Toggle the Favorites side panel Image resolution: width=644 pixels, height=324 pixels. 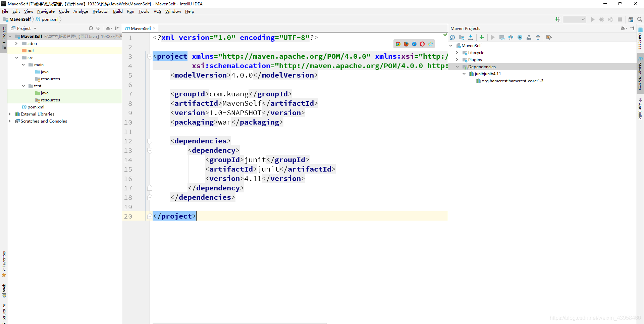[x=4, y=264]
